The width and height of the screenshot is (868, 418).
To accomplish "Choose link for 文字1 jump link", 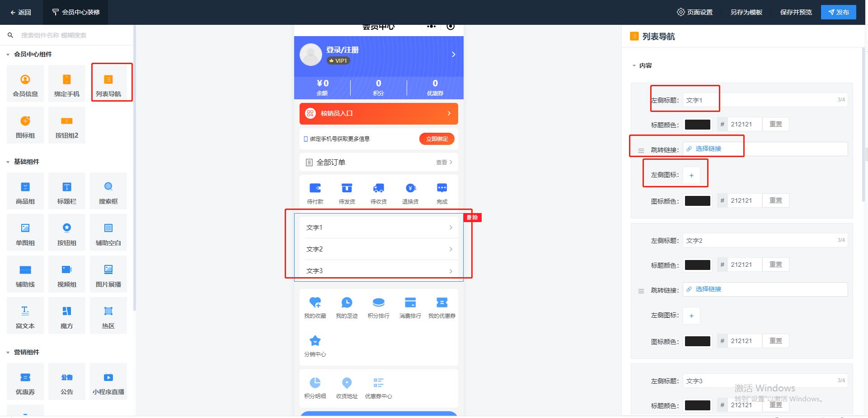I will pyautogui.click(x=765, y=149).
